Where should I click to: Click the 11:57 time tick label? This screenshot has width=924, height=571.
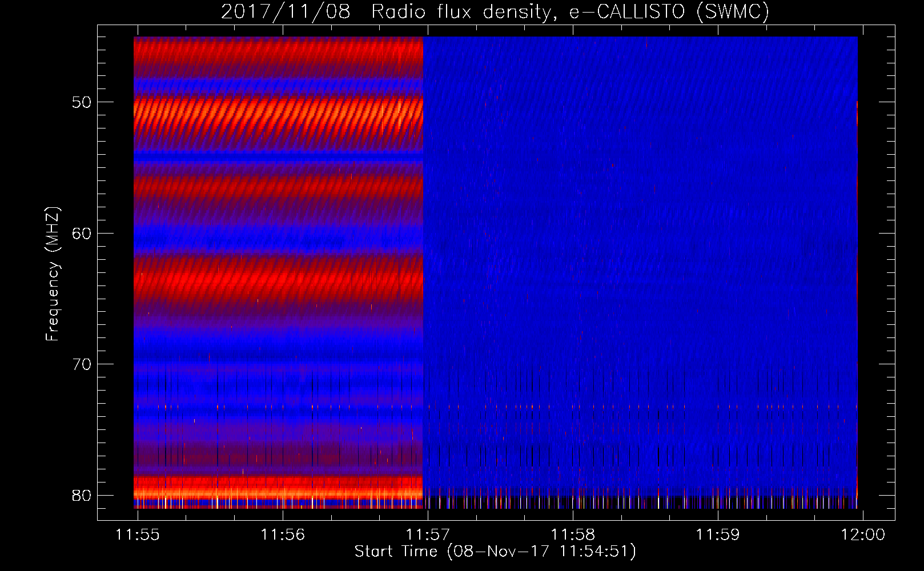click(x=428, y=534)
